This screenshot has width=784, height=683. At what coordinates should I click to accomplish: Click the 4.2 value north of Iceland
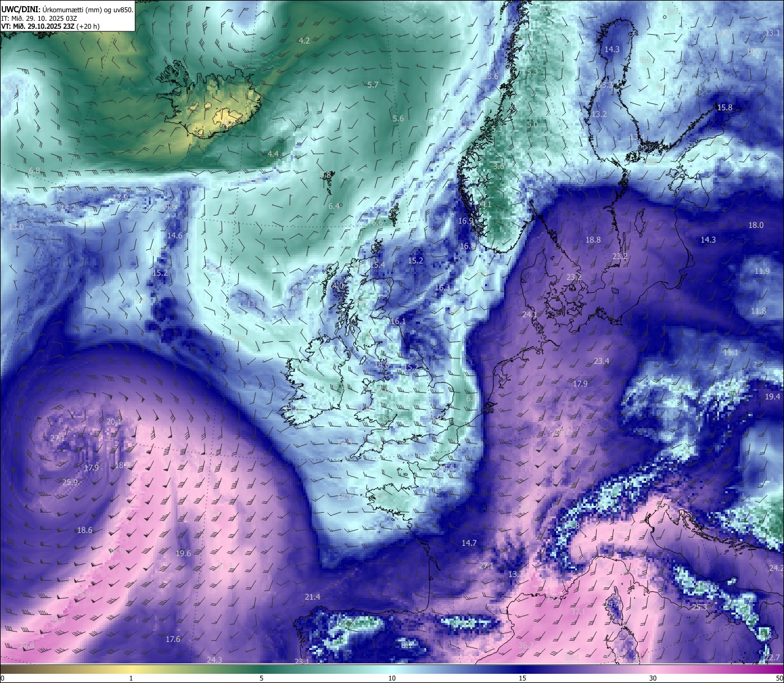[304, 40]
